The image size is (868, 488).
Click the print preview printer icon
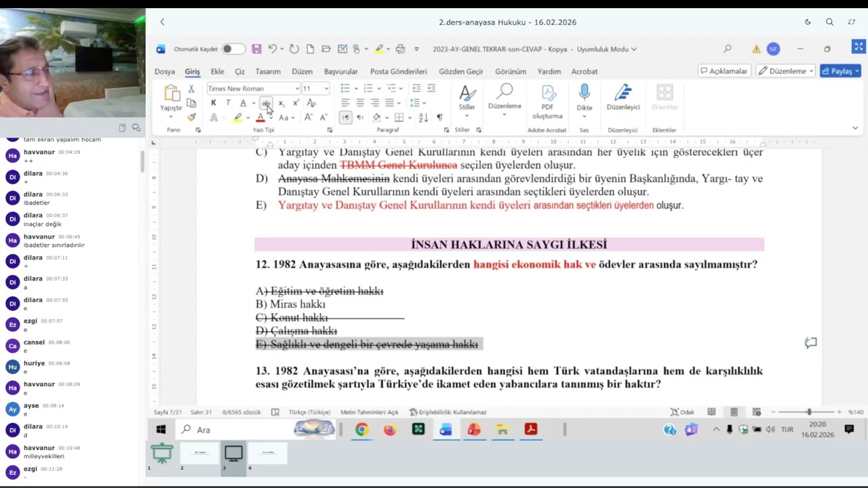click(x=400, y=49)
